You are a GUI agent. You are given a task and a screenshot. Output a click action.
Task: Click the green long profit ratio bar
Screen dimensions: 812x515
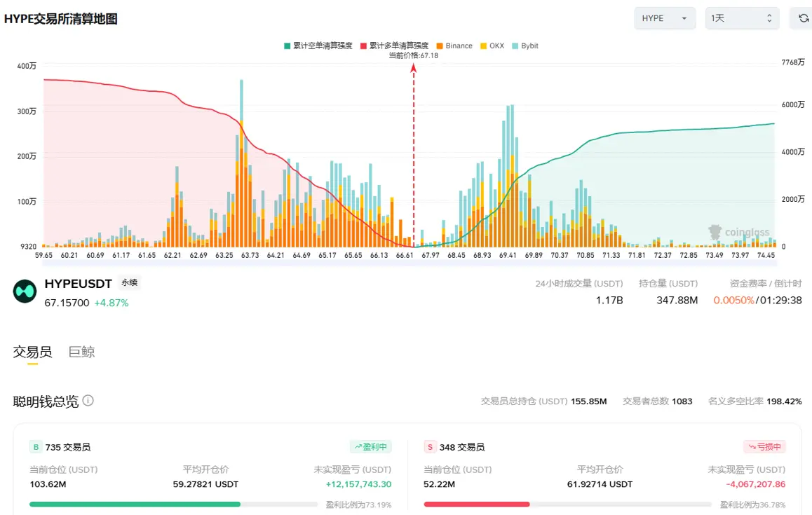(x=135, y=504)
